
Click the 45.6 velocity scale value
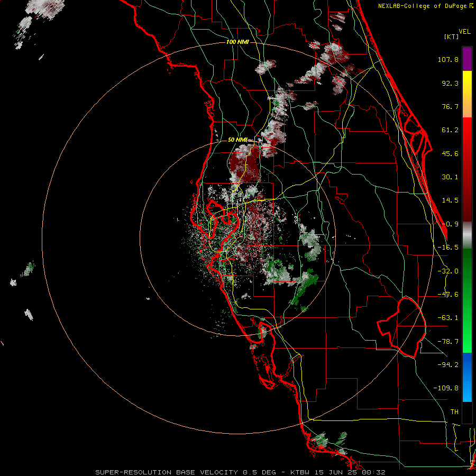[x=450, y=153]
